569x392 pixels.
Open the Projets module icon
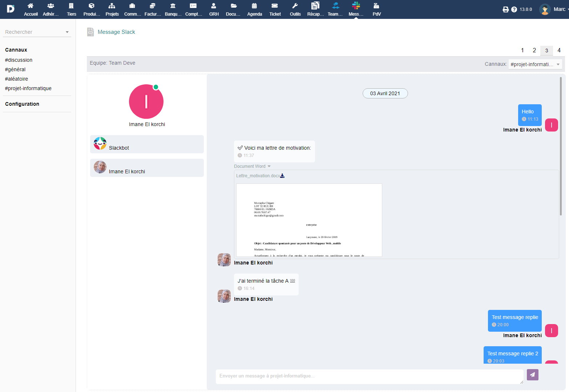[x=112, y=6]
